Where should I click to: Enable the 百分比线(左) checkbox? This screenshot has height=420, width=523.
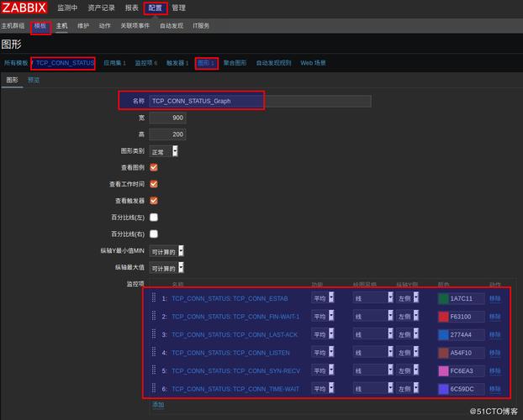point(154,217)
